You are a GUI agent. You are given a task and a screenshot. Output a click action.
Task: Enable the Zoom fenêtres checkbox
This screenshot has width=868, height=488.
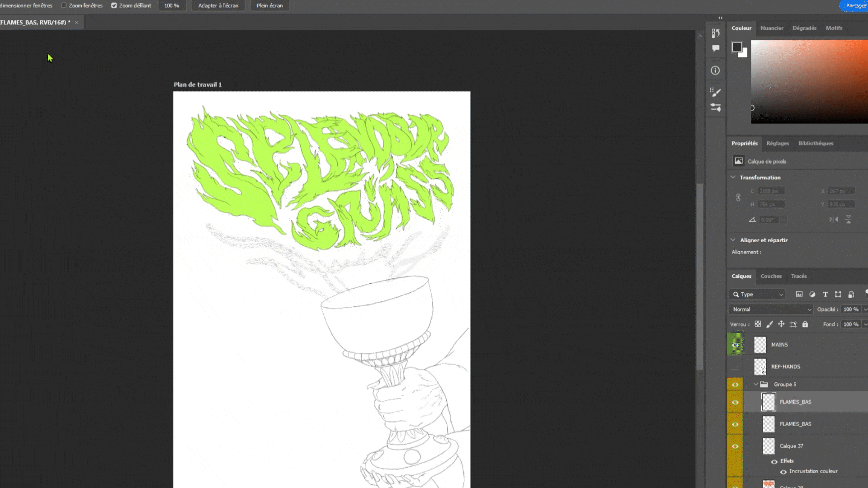coord(64,5)
